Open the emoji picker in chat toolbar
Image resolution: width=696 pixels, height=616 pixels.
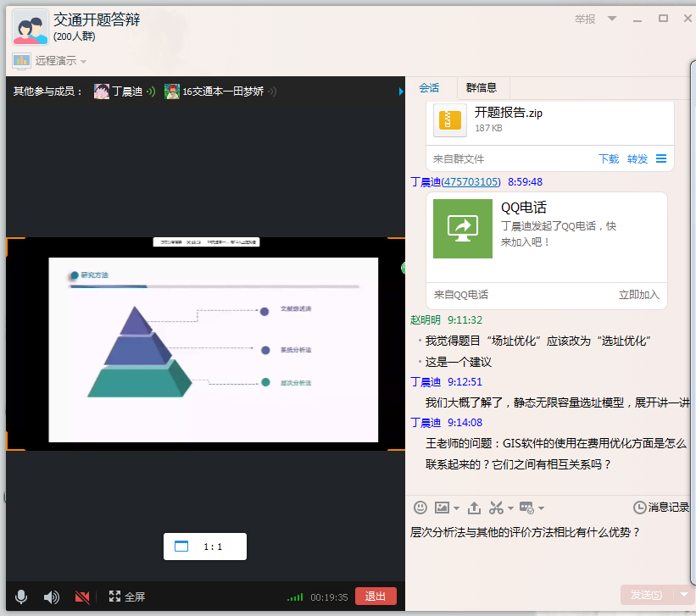420,508
